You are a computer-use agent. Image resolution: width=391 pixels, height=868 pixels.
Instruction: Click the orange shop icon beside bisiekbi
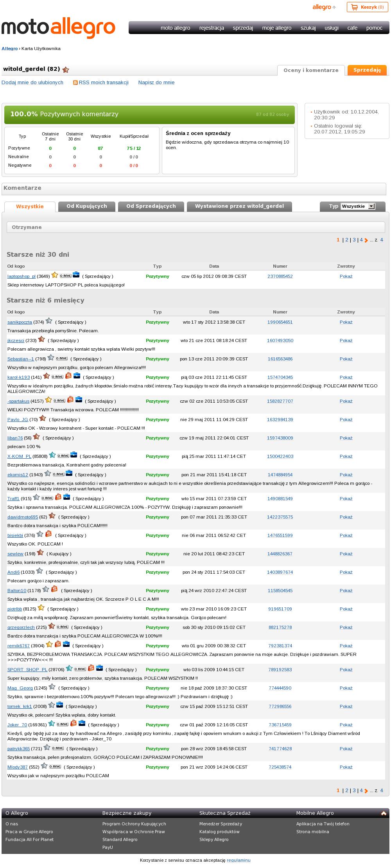pos(48,534)
